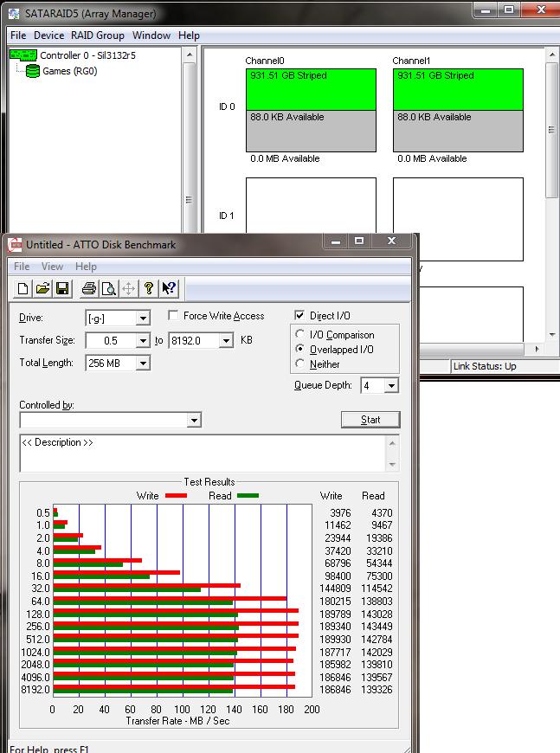Click the green Read legend swatch

(248, 496)
